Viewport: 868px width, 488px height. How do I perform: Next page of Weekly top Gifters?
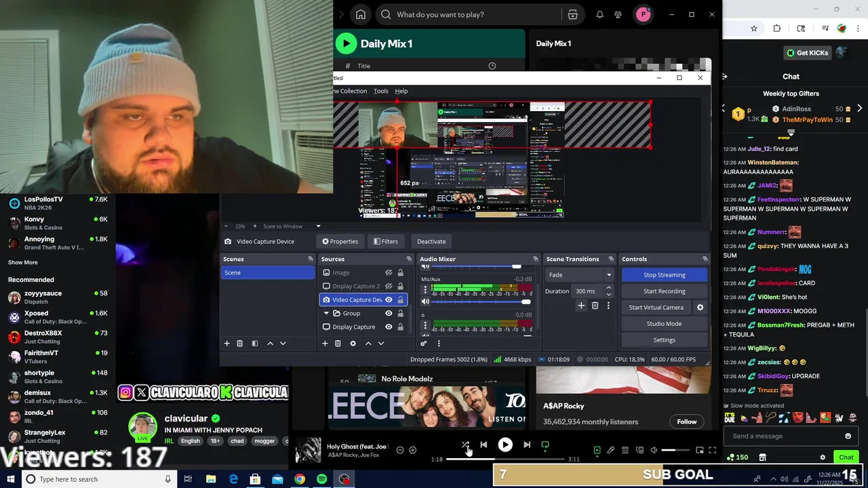[x=859, y=108]
